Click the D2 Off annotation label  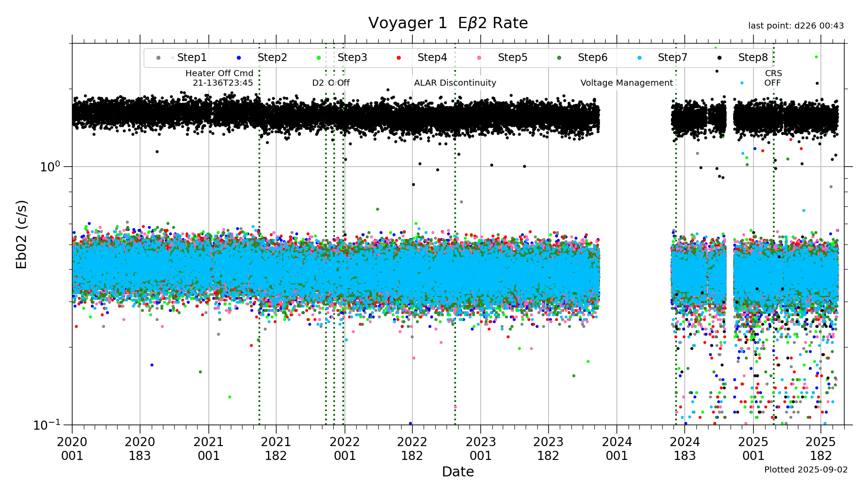pos(331,83)
